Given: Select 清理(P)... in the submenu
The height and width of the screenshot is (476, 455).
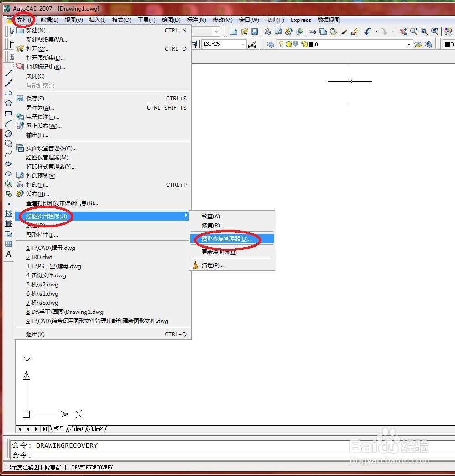Looking at the screenshot, I should [x=232, y=265].
